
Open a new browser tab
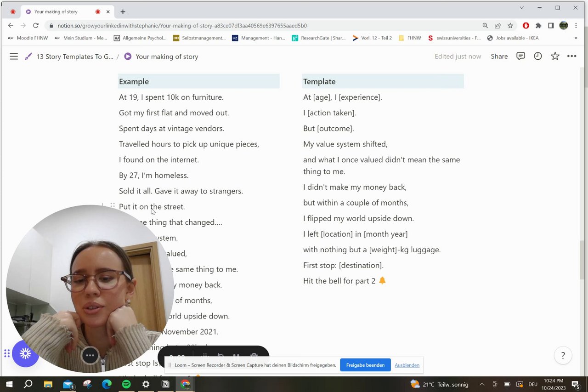(123, 11)
